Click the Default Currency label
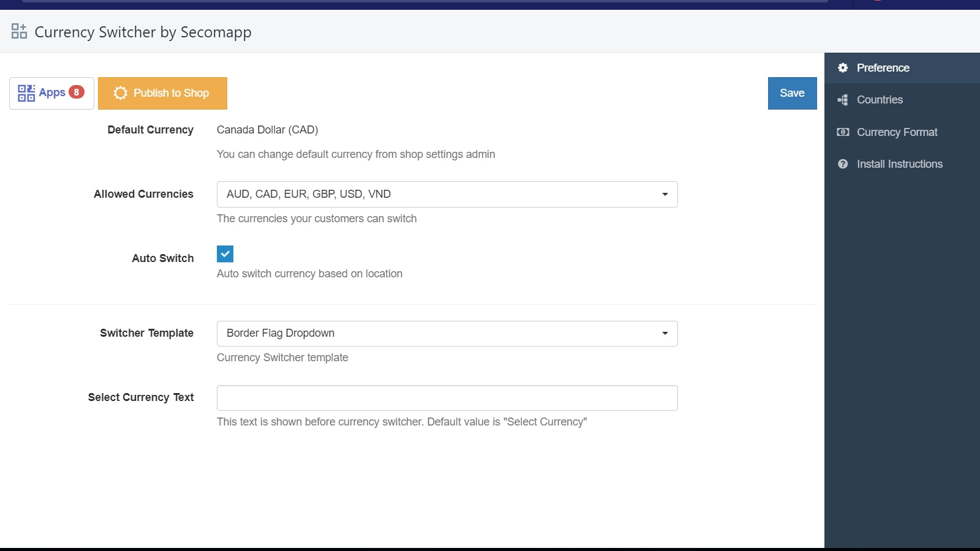 (x=151, y=130)
